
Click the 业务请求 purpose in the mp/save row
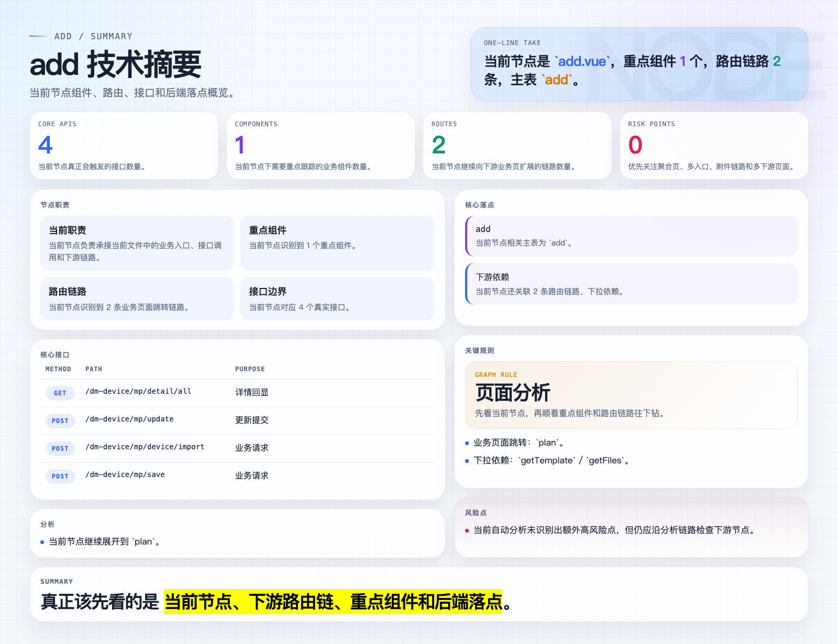[252, 475]
